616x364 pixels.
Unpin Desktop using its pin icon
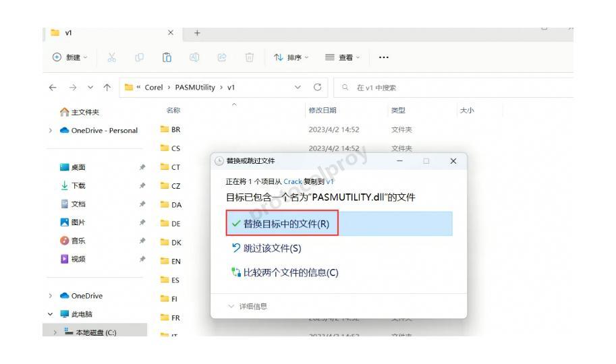point(142,167)
